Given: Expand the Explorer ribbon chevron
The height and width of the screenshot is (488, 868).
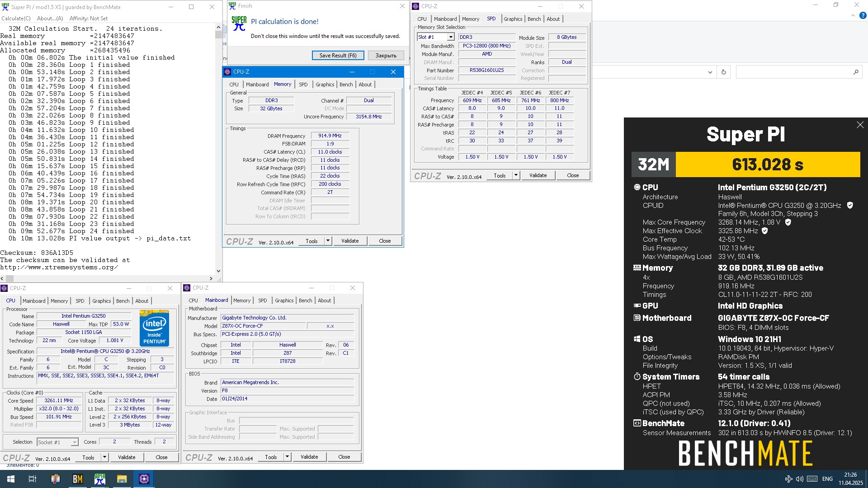Looking at the screenshot, I should tap(853, 15).
